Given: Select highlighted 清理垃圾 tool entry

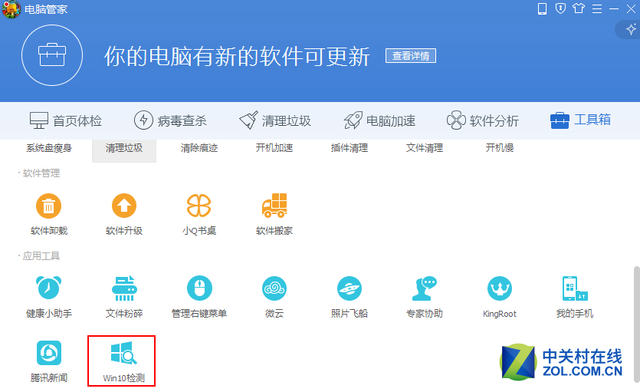Looking at the screenshot, I should [x=124, y=150].
